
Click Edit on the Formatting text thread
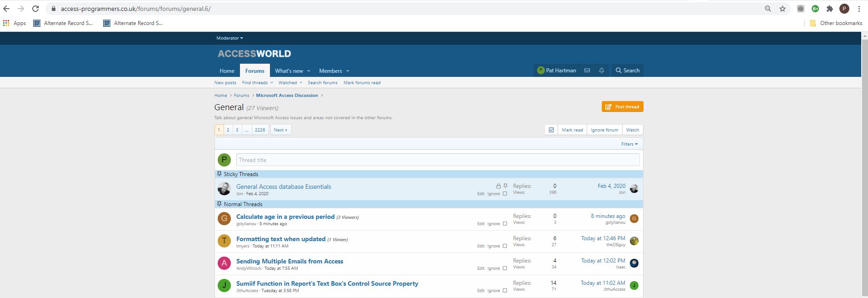[481, 246]
